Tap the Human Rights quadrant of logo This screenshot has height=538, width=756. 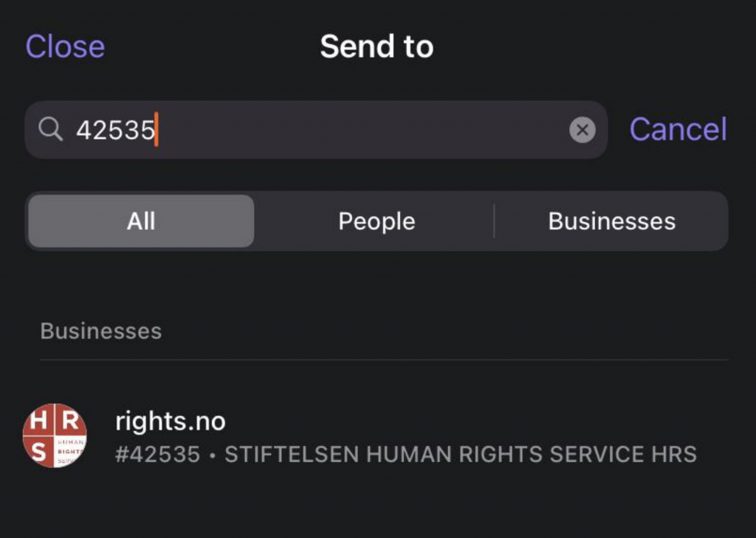tap(70, 451)
